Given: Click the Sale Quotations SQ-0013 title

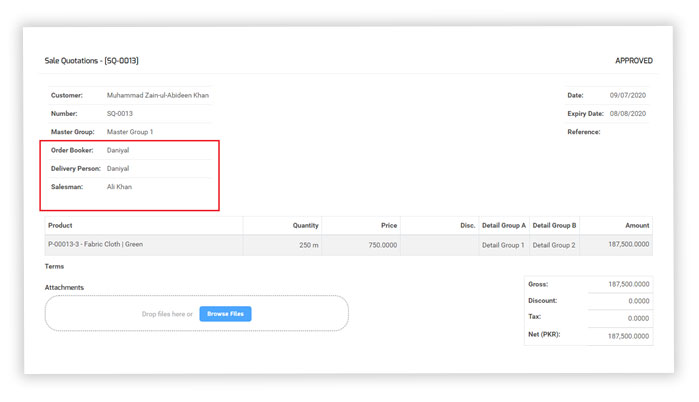Looking at the screenshot, I should tap(91, 61).
